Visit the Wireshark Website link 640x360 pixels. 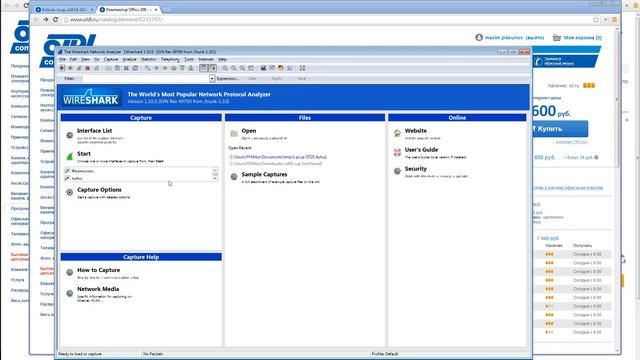point(416,131)
